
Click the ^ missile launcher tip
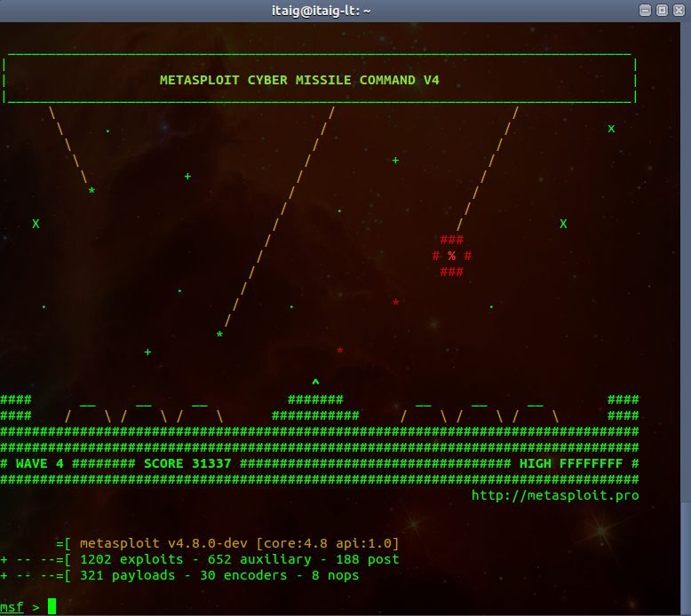tap(315, 382)
